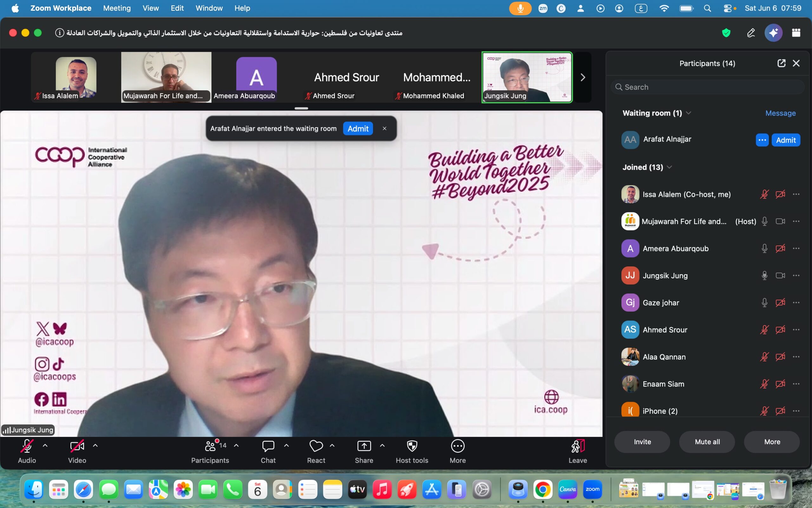Pop out the Participants panel
The height and width of the screenshot is (508, 812).
click(x=781, y=63)
